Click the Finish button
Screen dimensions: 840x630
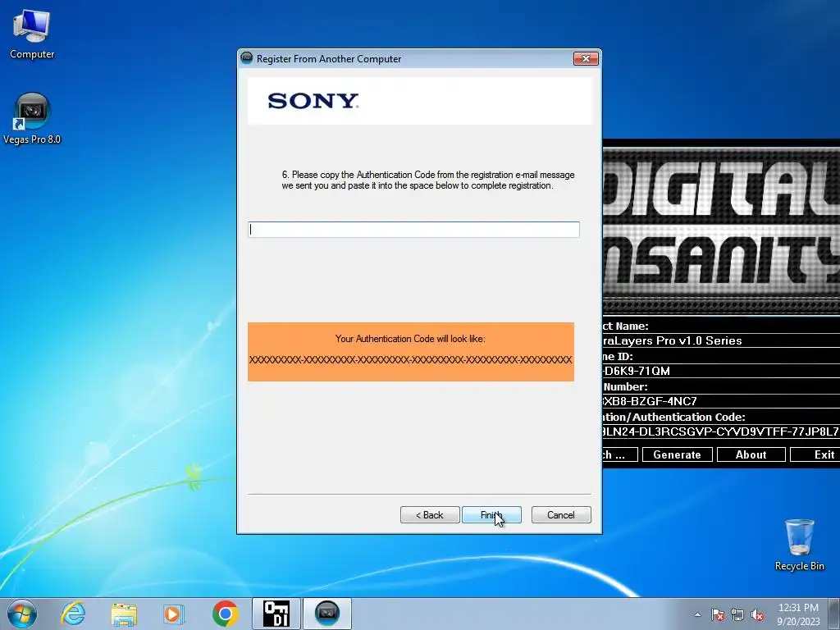point(491,515)
